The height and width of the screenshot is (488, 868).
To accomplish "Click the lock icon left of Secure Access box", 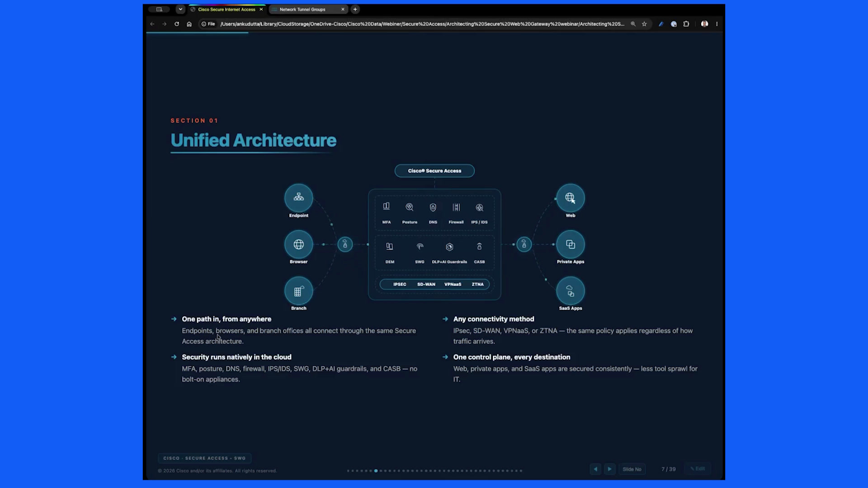I will coord(345,244).
